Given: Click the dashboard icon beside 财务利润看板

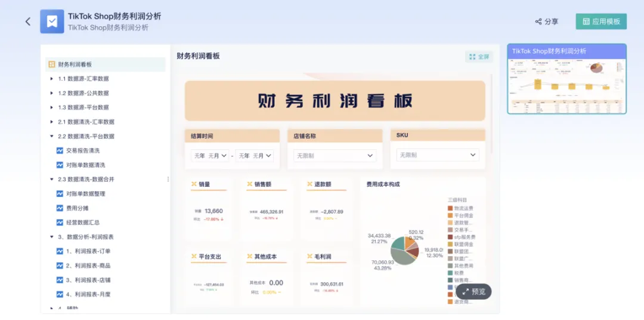Looking at the screenshot, I should (52, 64).
